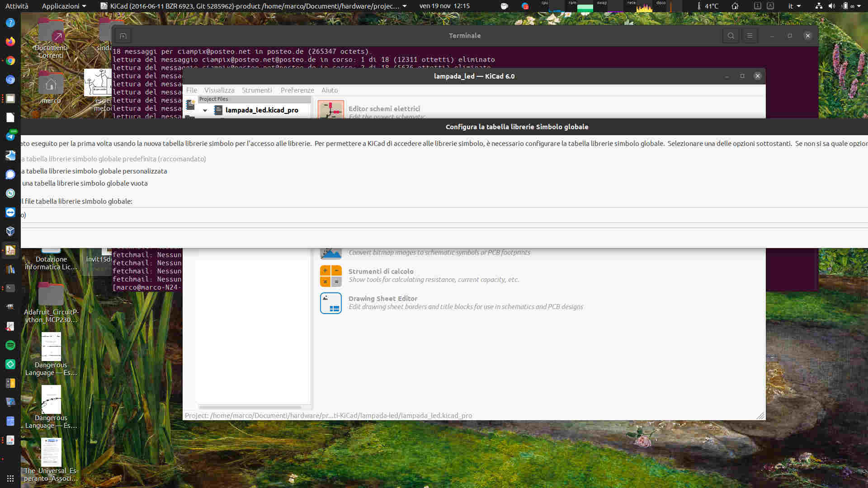Open the Show Applications grid in dock
The height and width of the screenshot is (488, 868).
tap(10, 478)
